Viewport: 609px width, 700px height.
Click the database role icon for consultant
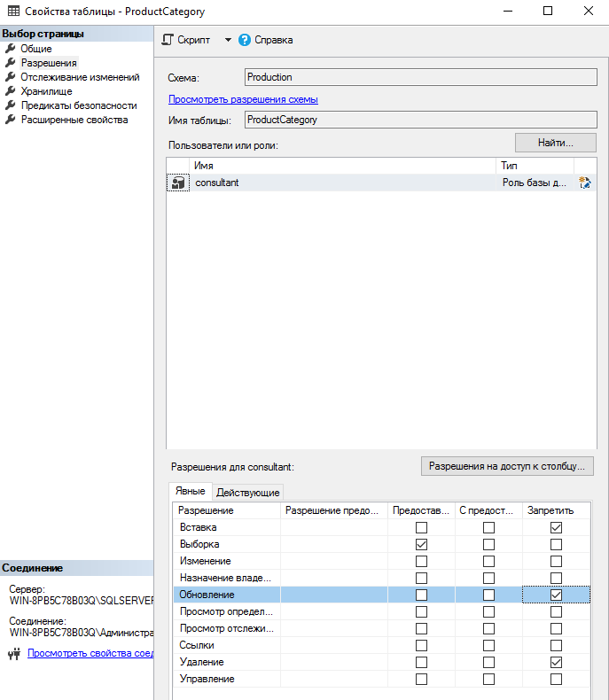click(178, 183)
